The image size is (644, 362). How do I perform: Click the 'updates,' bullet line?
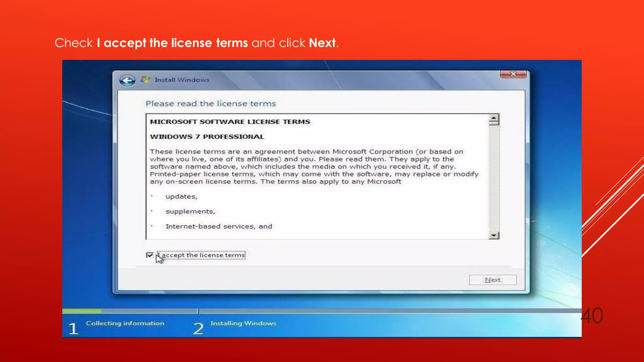pyautogui.click(x=181, y=197)
